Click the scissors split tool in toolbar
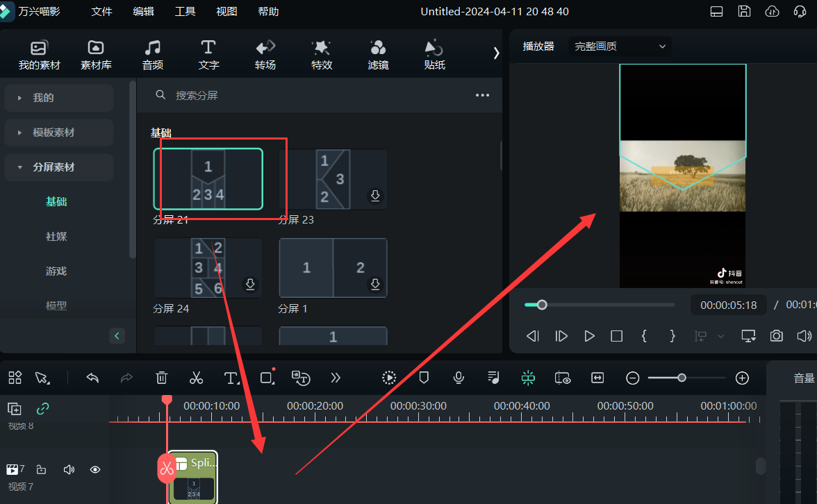This screenshot has width=817, height=504. pos(196,378)
